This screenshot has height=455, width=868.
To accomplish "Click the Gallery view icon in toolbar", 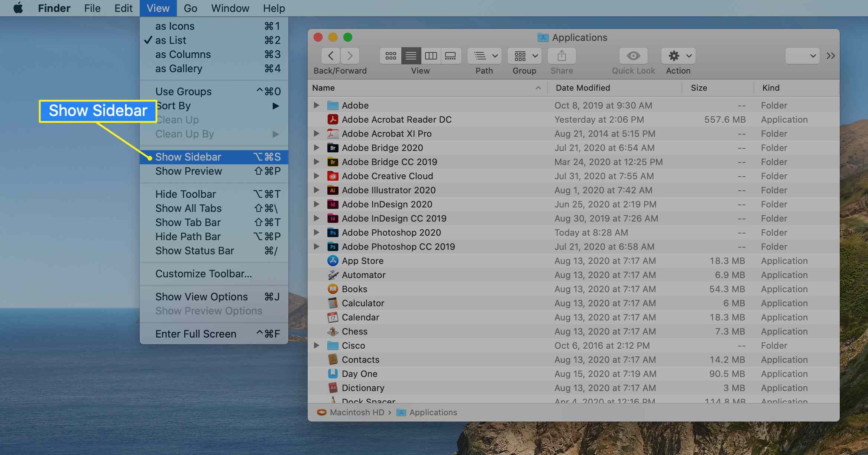I will coord(451,55).
